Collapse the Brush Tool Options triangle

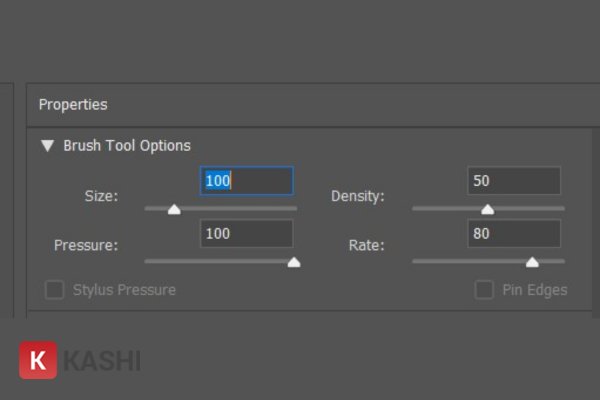(x=47, y=146)
